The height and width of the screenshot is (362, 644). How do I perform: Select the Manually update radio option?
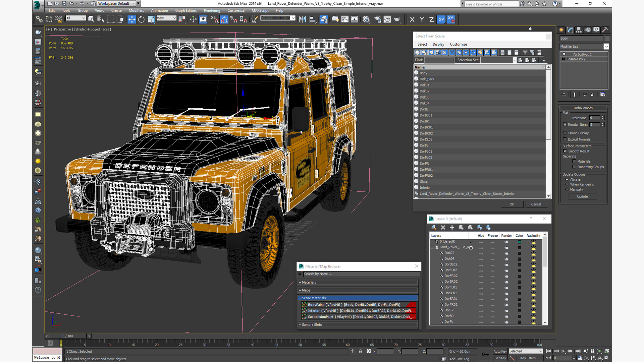point(567,189)
